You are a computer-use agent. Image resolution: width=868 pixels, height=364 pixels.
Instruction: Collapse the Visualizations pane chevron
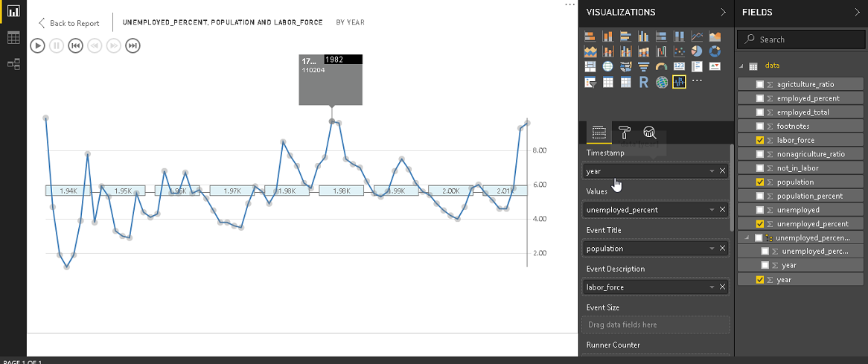723,13
